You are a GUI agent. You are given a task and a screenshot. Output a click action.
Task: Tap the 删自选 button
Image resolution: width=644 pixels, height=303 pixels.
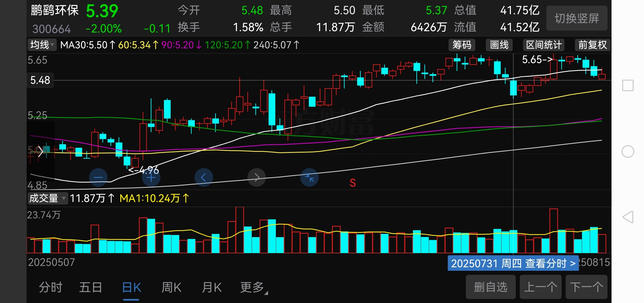tap(491, 287)
